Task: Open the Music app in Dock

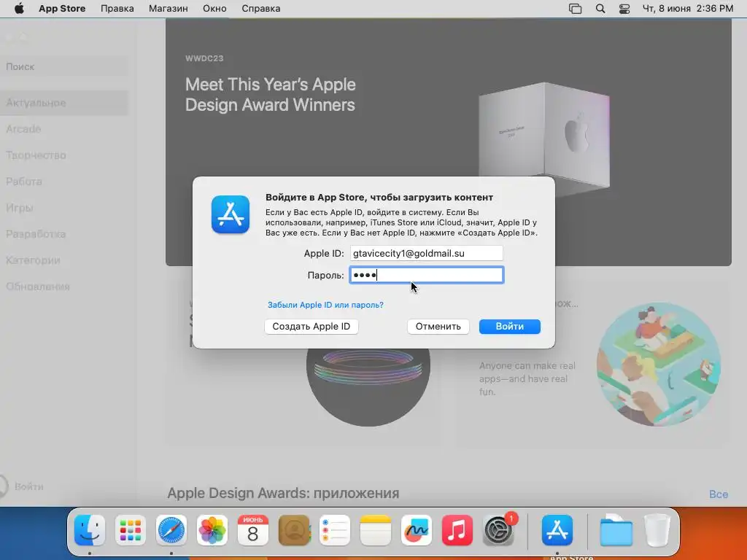Action: coord(457,530)
